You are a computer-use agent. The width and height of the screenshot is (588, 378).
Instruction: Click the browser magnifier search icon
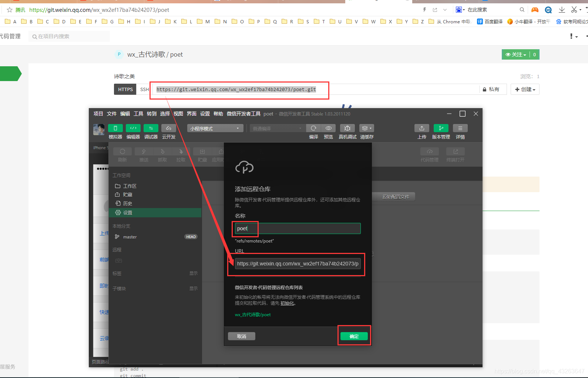(522, 10)
